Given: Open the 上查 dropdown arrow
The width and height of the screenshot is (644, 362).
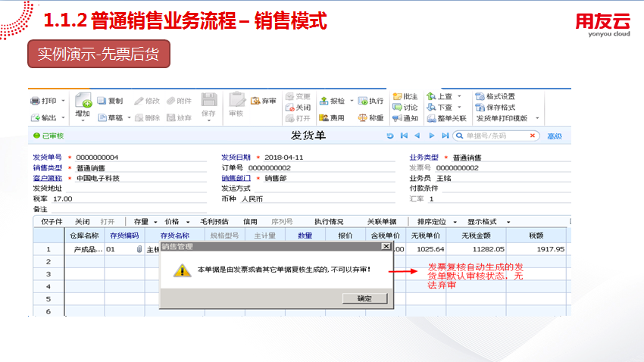Looking at the screenshot, I should click(x=459, y=96).
